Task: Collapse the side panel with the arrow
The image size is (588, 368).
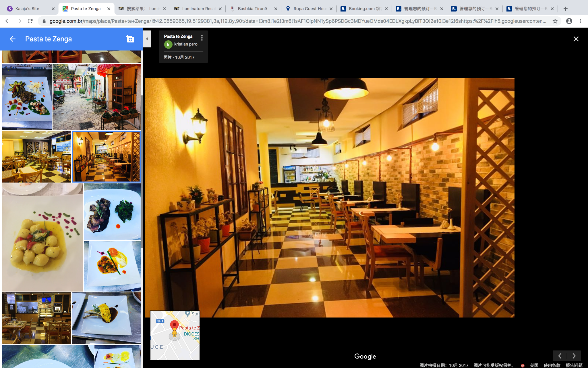Action: point(147,39)
